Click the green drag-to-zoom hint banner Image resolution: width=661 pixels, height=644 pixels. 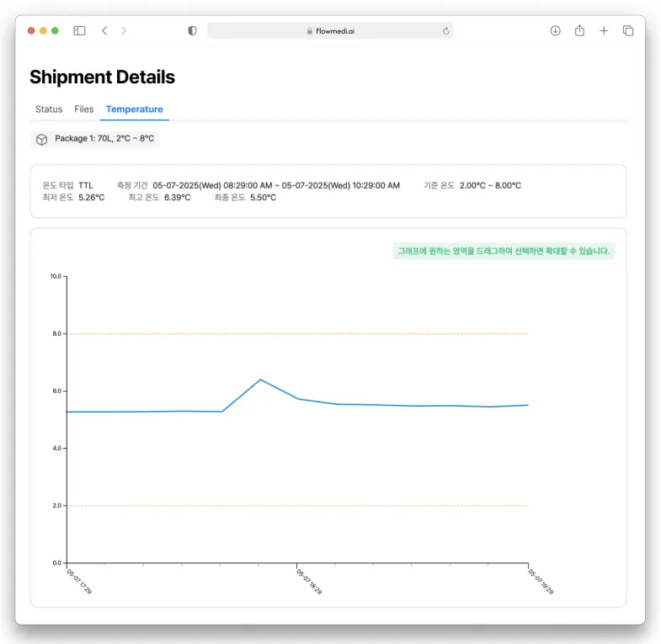coord(504,251)
